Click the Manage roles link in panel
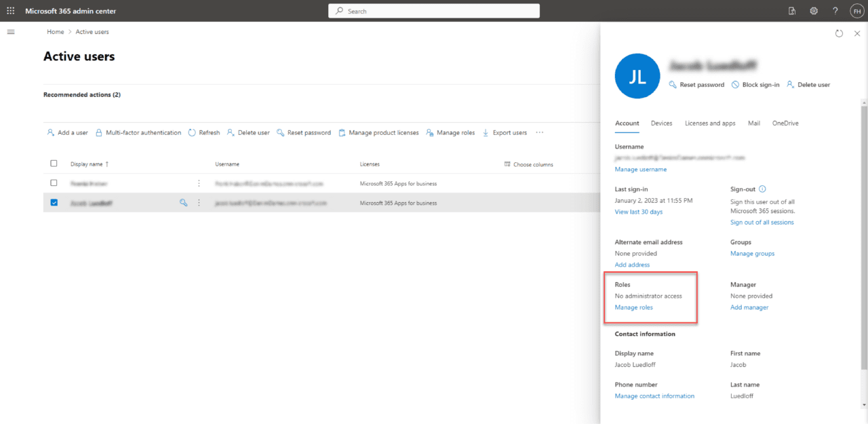Viewport: 868px width, 424px height. click(633, 307)
